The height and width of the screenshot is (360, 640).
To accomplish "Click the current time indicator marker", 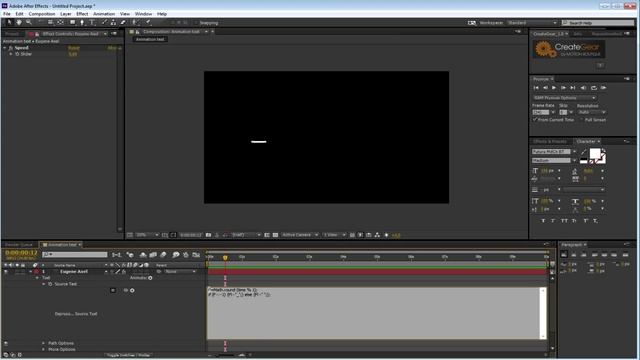I will pos(225,258).
